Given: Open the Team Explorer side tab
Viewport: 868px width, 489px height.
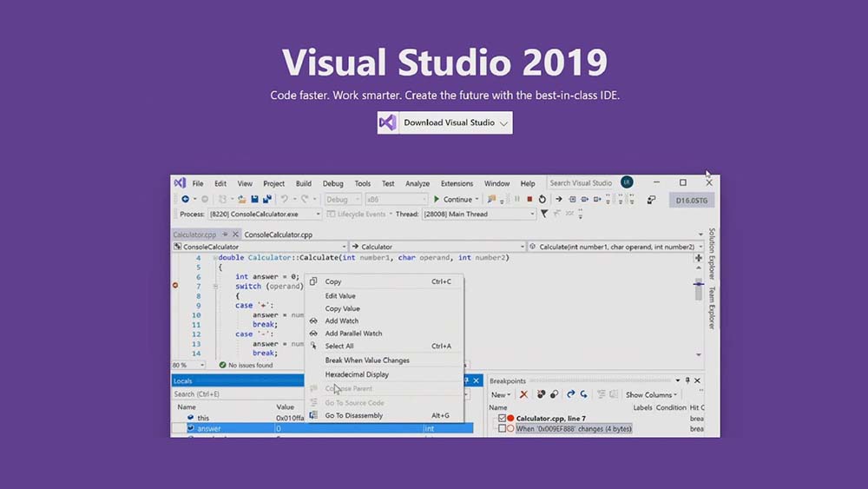Looking at the screenshot, I should (712, 308).
